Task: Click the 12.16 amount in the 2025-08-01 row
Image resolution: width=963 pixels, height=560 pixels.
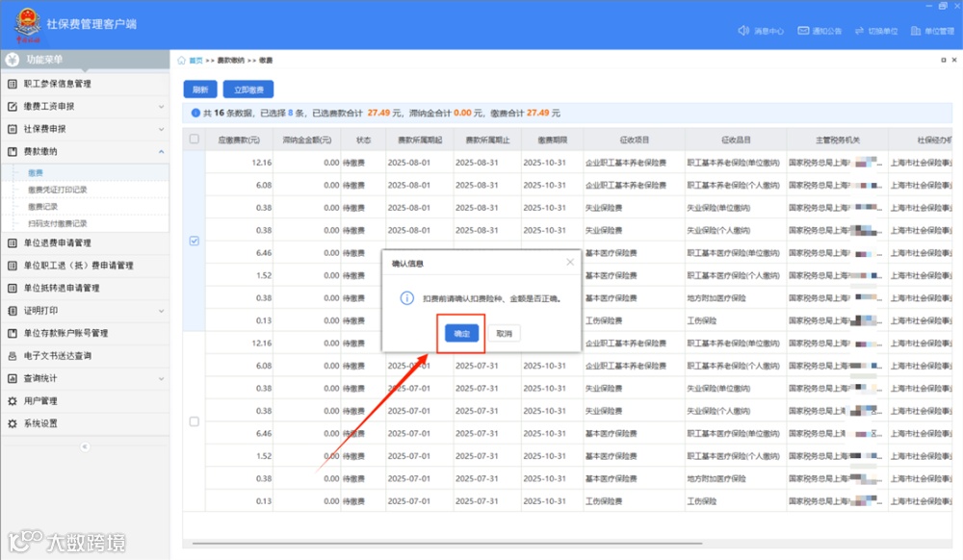Action: [x=262, y=163]
